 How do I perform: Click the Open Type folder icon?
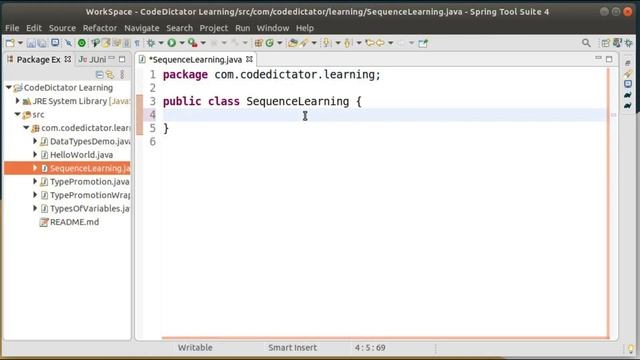[293, 43]
